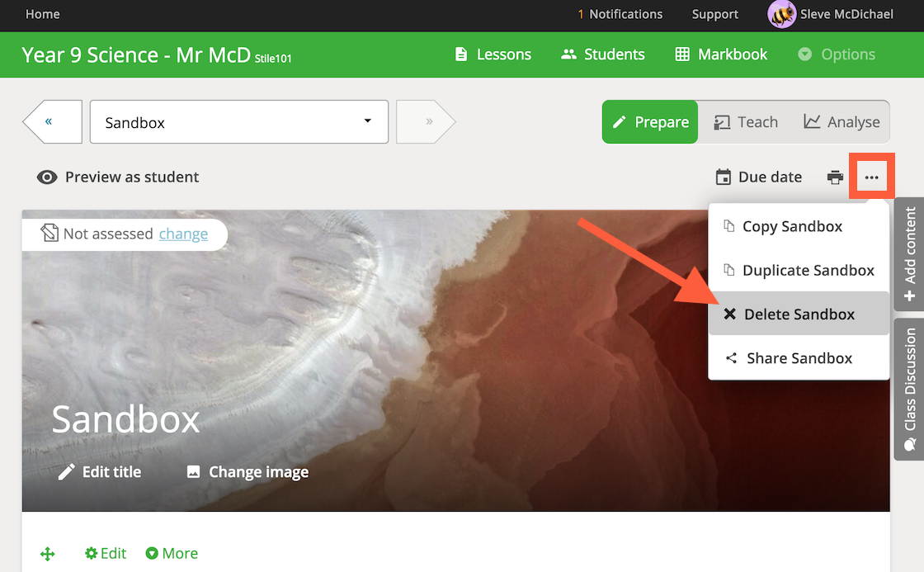Screen dimensions: 924x572
Task: Preview as student eye toggle
Action: click(x=118, y=177)
